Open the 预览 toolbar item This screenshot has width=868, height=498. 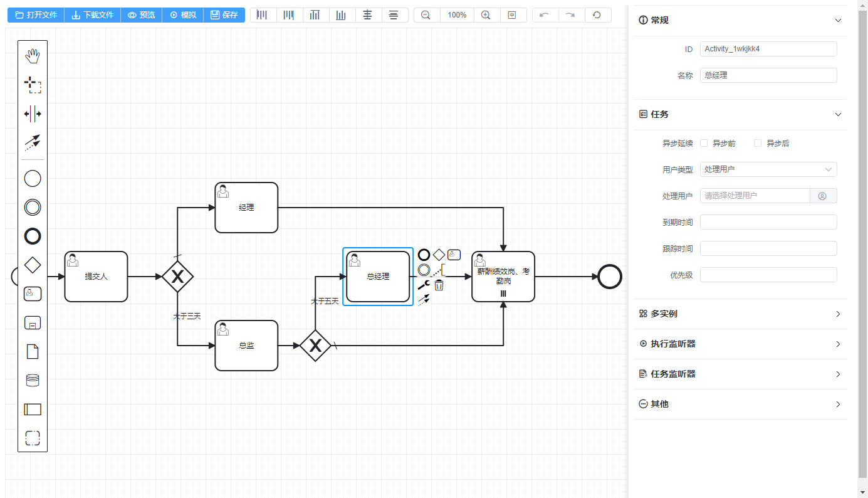tap(141, 14)
